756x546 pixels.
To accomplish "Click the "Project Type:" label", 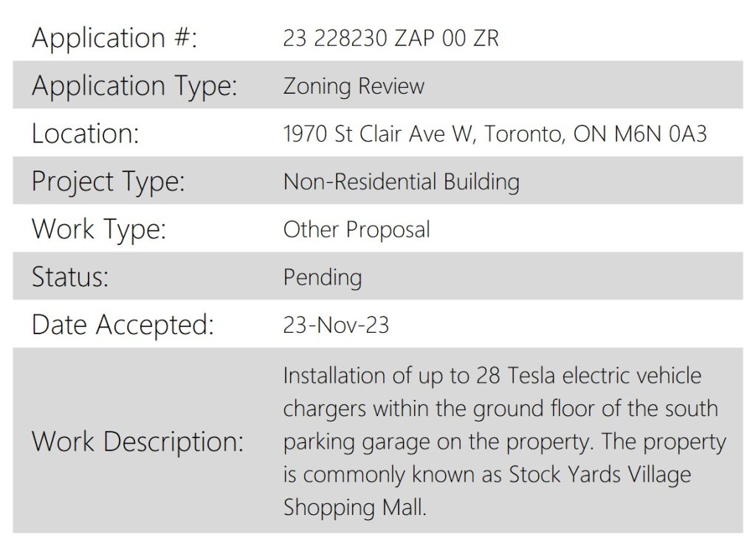I will tap(108, 182).
